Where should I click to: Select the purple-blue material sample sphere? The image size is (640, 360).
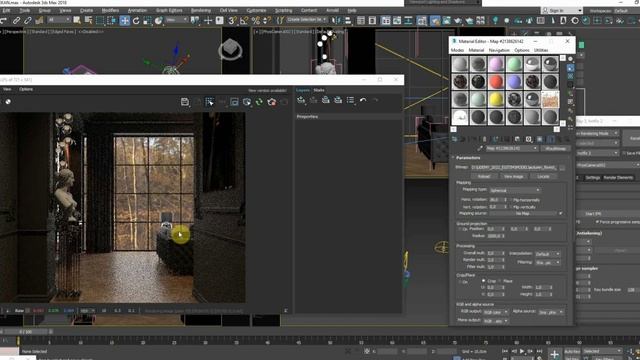pyautogui.click(x=514, y=81)
